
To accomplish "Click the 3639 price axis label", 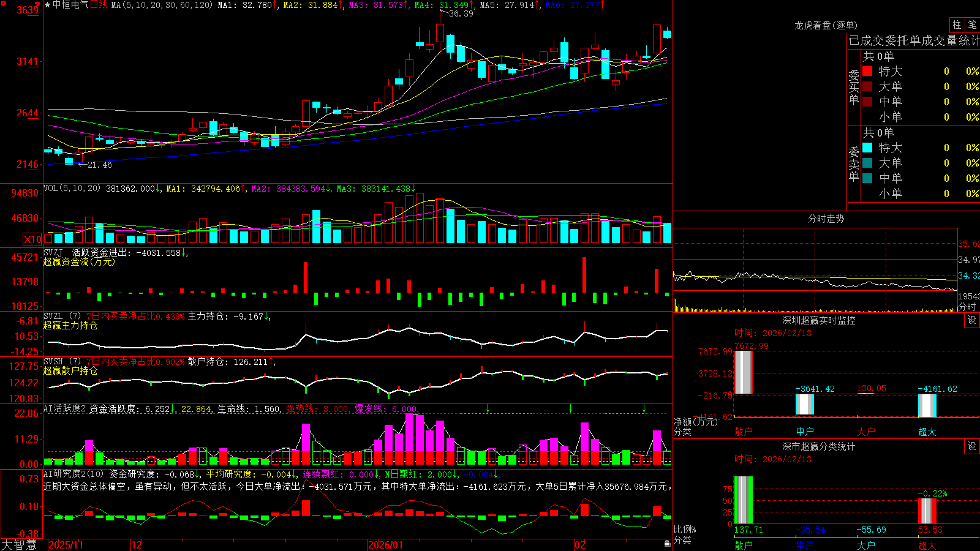I will click(28, 10).
